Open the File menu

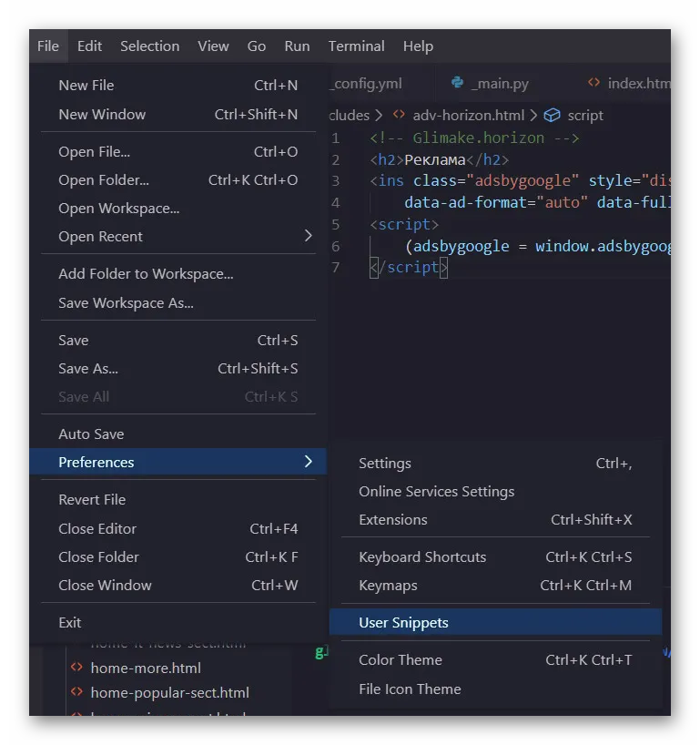coord(48,46)
